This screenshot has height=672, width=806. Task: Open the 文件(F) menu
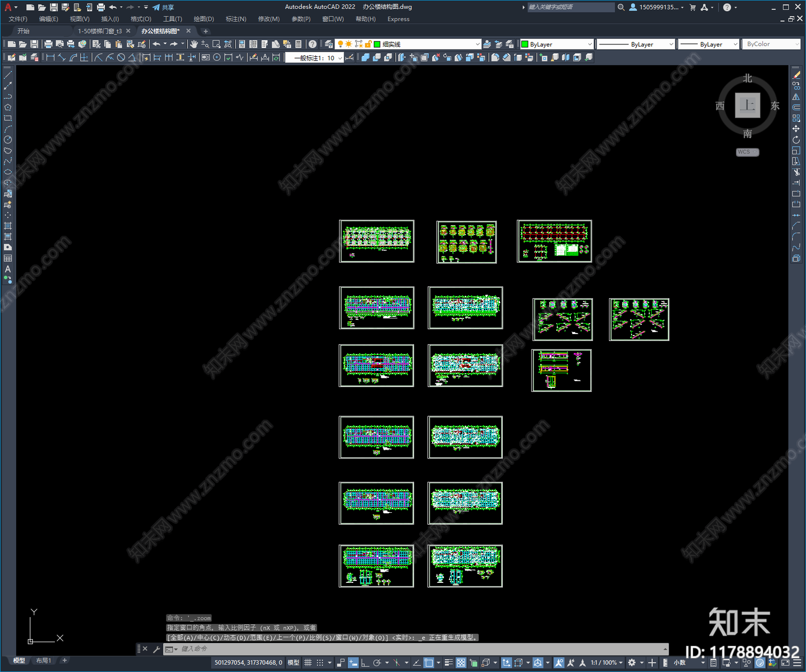(x=18, y=19)
